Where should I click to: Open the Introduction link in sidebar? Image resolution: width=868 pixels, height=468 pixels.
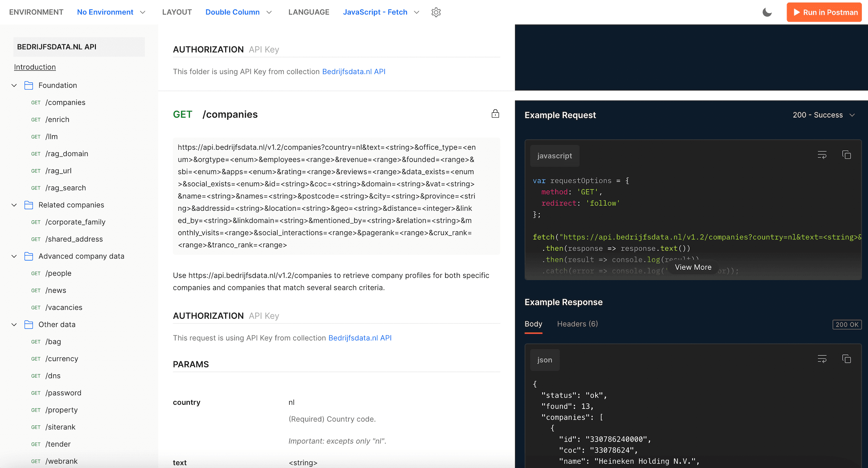tap(35, 67)
